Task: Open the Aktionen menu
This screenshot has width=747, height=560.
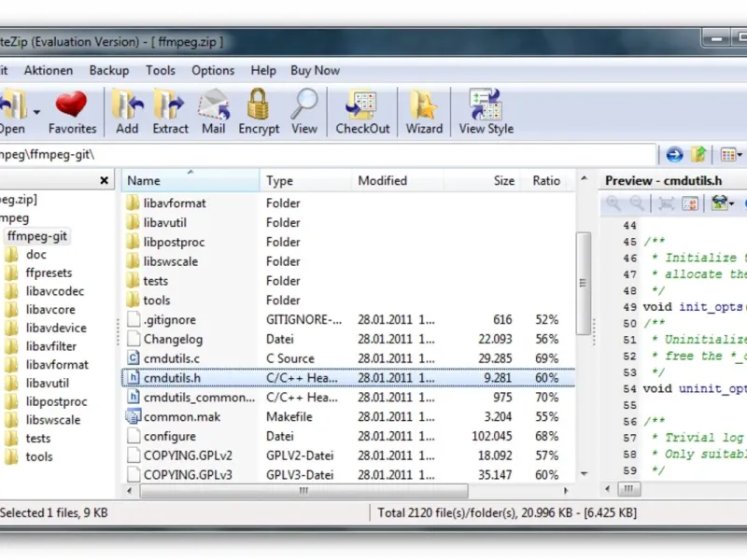Action: pyautogui.click(x=49, y=71)
